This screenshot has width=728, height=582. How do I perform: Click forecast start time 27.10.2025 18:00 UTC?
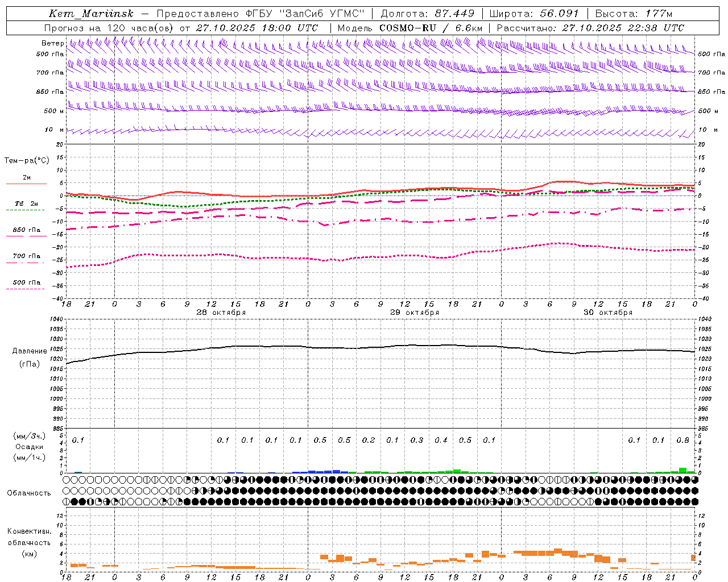click(x=257, y=28)
